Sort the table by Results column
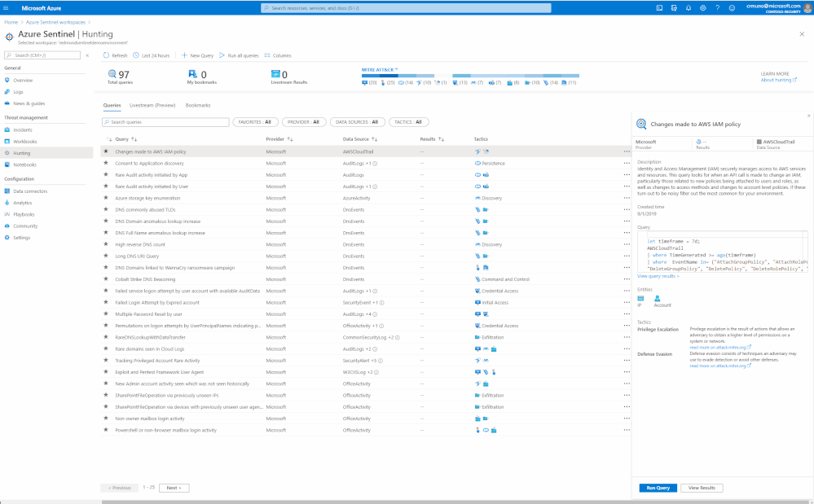 coord(432,139)
